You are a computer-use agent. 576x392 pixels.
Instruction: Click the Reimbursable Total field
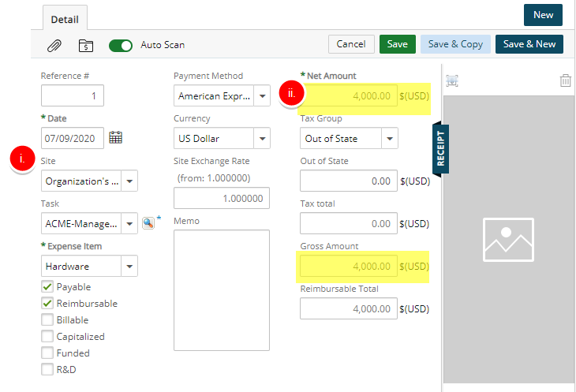(x=349, y=308)
